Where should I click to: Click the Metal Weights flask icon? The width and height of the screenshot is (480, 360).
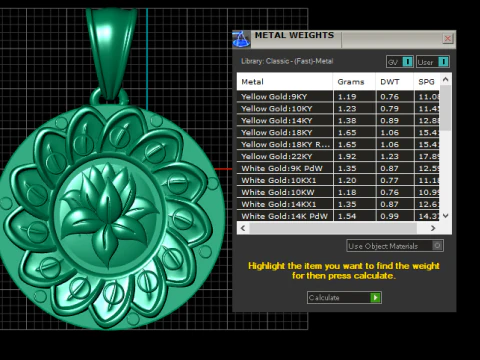click(241, 39)
